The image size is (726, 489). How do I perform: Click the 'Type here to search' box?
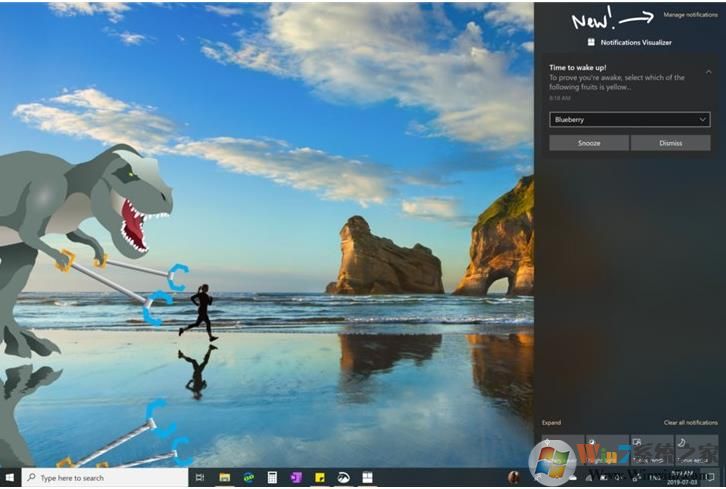(105, 477)
